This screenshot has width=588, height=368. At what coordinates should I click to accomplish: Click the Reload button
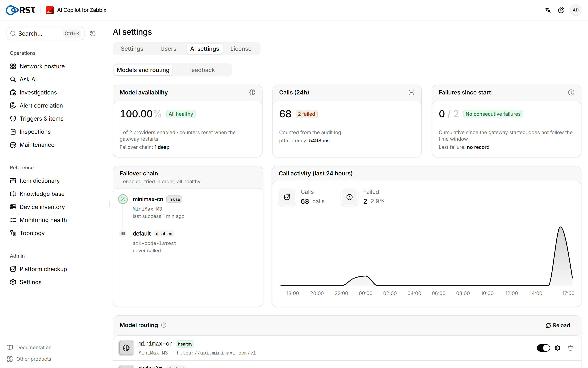pyautogui.click(x=558, y=325)
